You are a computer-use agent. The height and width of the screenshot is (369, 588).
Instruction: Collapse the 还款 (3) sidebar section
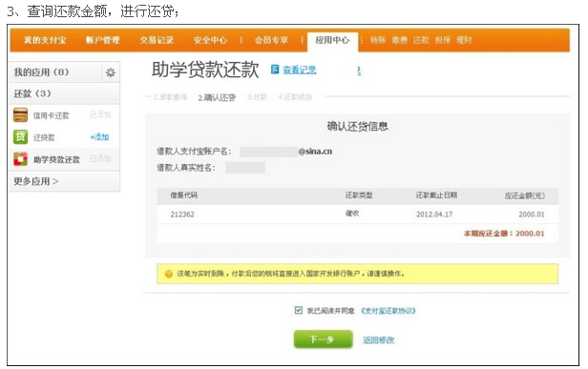click(64, 93)
